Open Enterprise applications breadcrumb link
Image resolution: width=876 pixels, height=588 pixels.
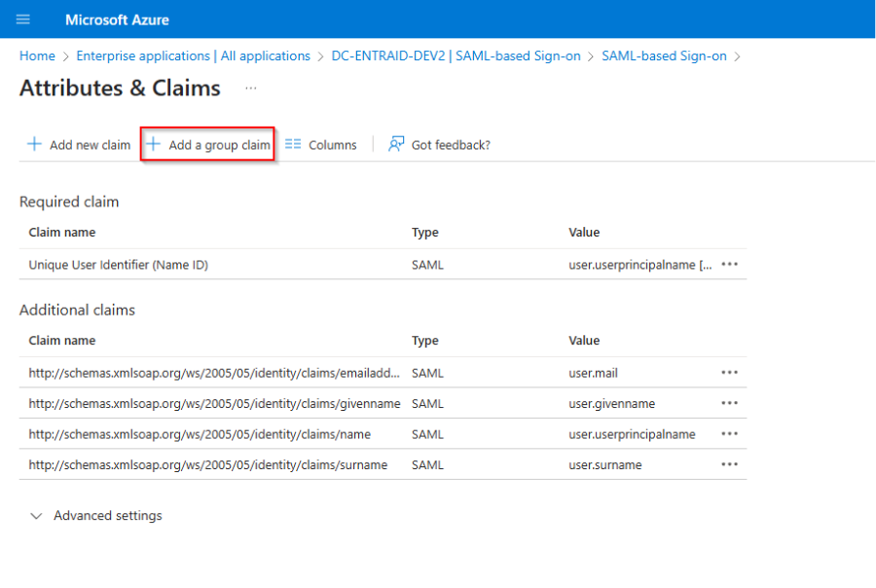pyautogui.click(x=193, y=55)
